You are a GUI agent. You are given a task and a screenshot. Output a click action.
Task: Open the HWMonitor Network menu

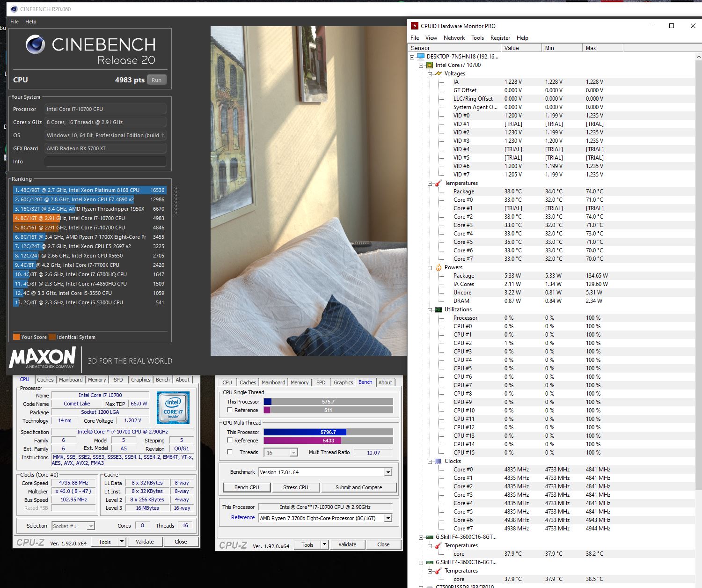(454, 38)
